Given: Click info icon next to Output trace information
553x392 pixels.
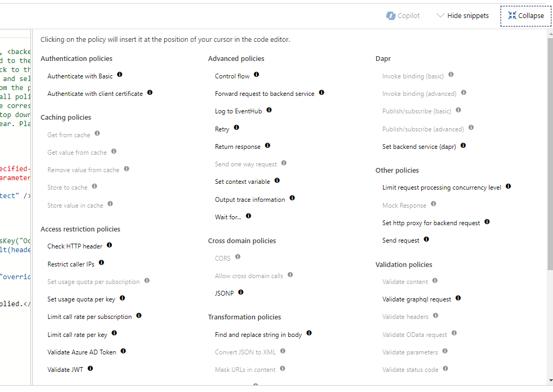Looking at the screenshot, I should click(292, 198).
